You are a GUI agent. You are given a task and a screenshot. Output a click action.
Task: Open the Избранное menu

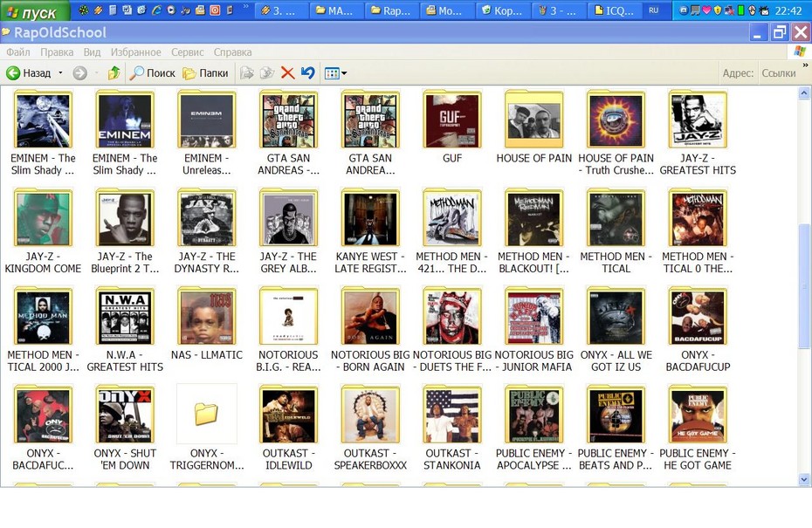tap(135, 51)
